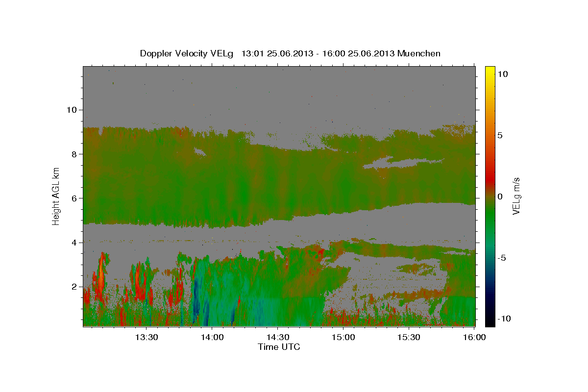Image resolution: width=588 pixels, height=392 pixels.
Task: Click the '15:00' time tick label
Action: pos(343,337)
